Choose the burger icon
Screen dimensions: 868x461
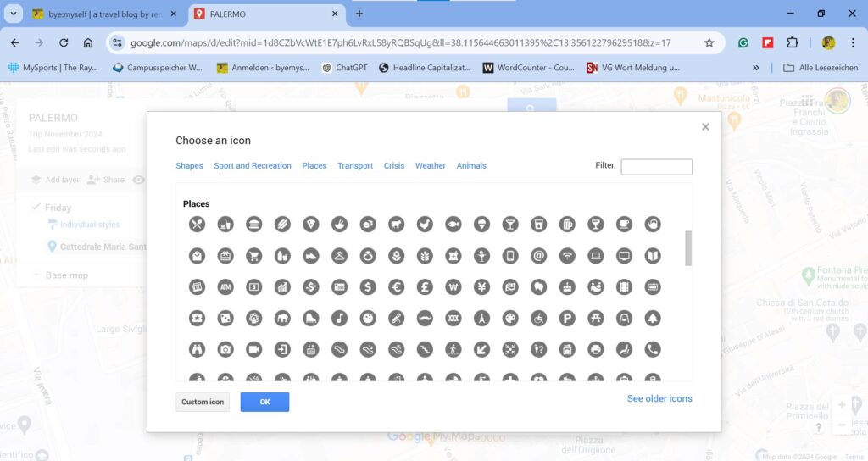coord(254,224)
